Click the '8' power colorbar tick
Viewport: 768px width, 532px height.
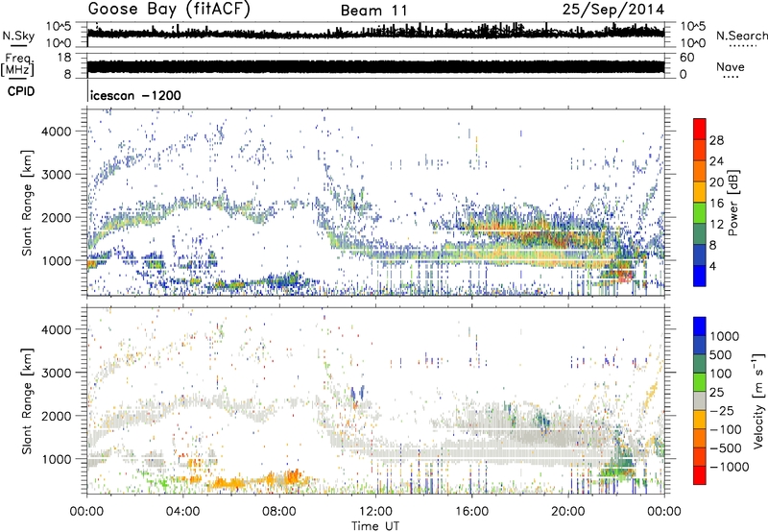713,245
